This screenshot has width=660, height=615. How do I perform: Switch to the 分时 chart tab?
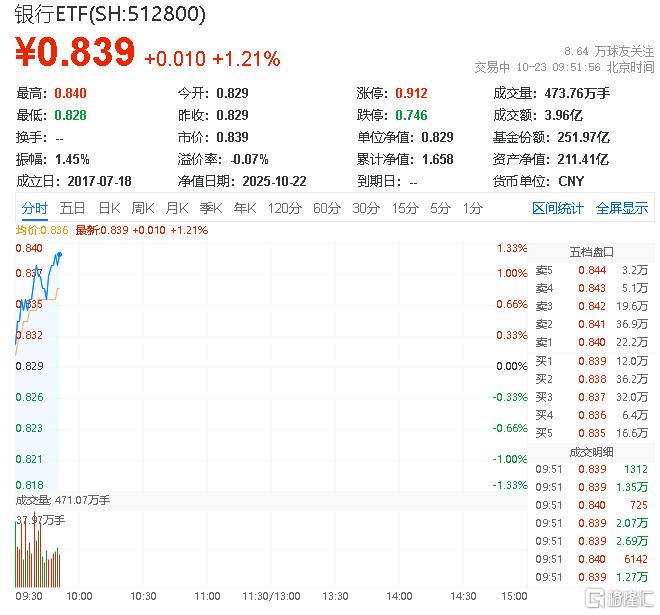tap(35, 208)
